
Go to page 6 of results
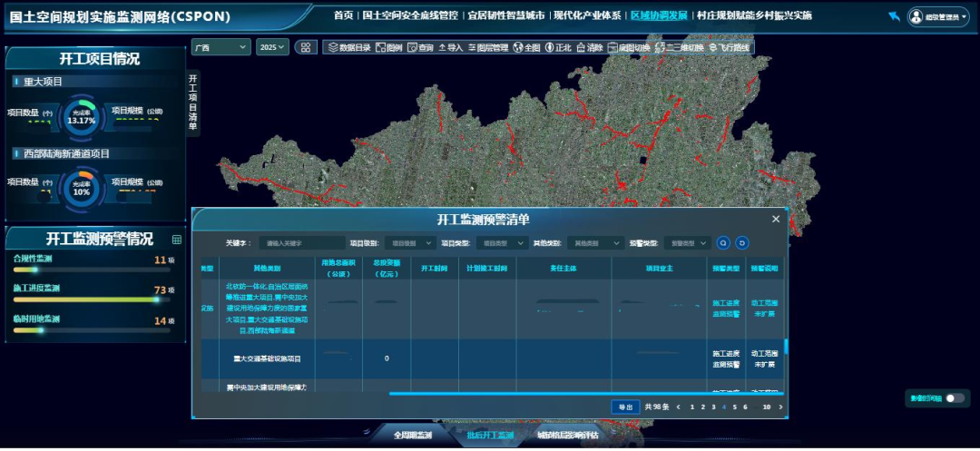click(745, 407)
